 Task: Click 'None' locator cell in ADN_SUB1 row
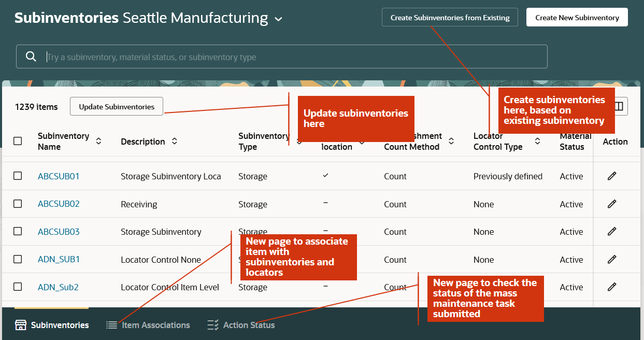coord(483,260)
